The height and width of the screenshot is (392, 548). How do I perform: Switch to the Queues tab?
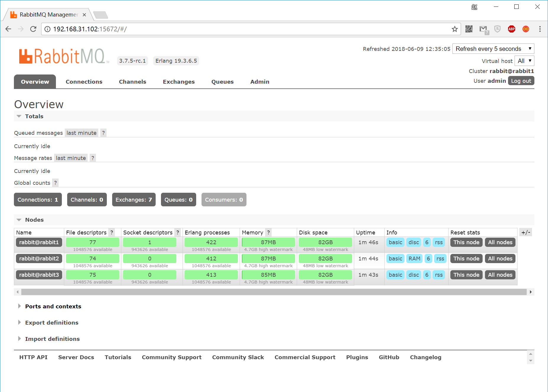point(223,82)
